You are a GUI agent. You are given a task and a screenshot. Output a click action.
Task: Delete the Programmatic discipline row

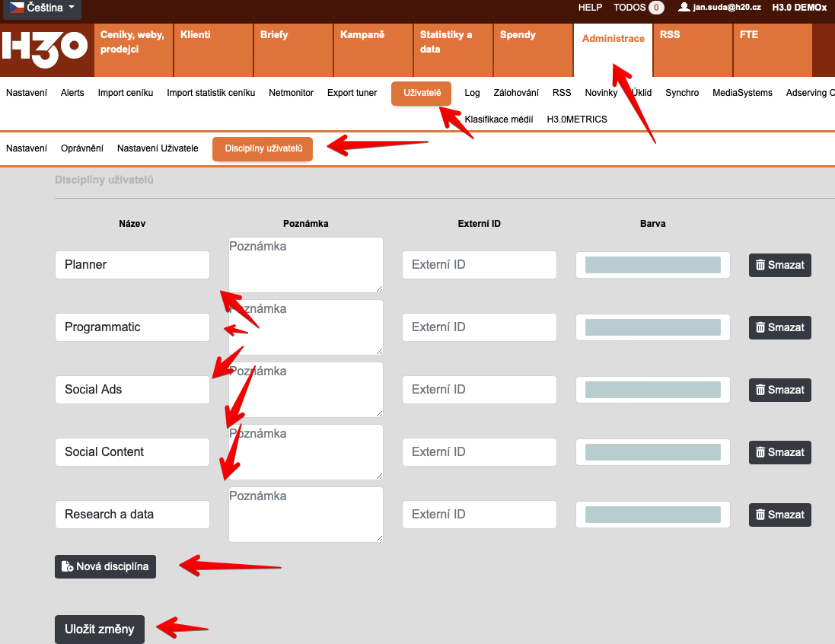pos(779,327)
